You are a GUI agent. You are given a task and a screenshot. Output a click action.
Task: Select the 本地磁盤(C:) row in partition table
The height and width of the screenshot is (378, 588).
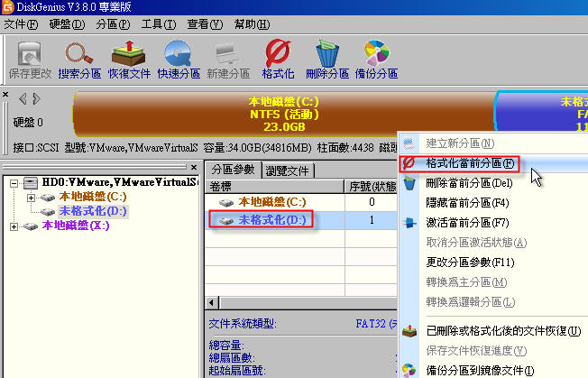point(301,202)
